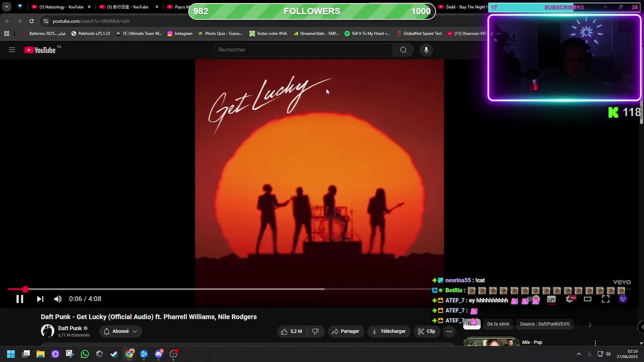Click the browser address bar URL

(91, 21)
